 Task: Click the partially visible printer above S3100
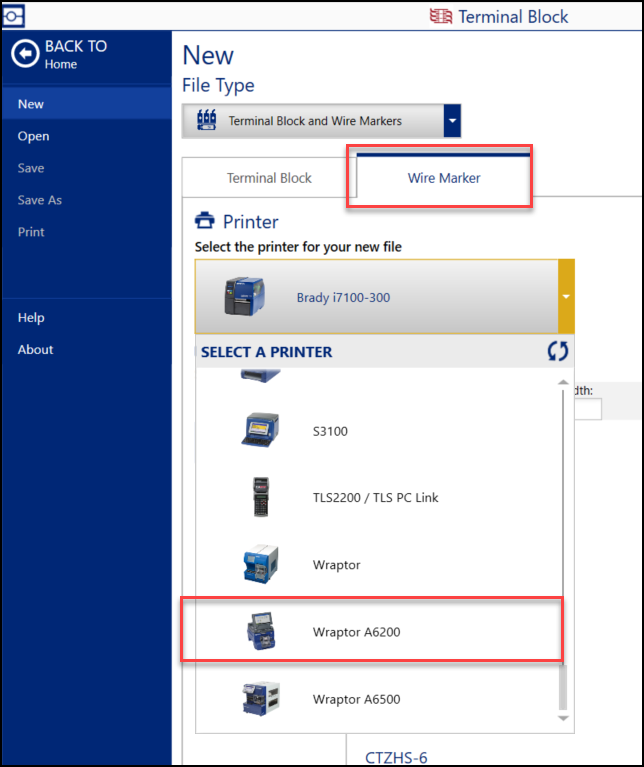click(261, 376)
